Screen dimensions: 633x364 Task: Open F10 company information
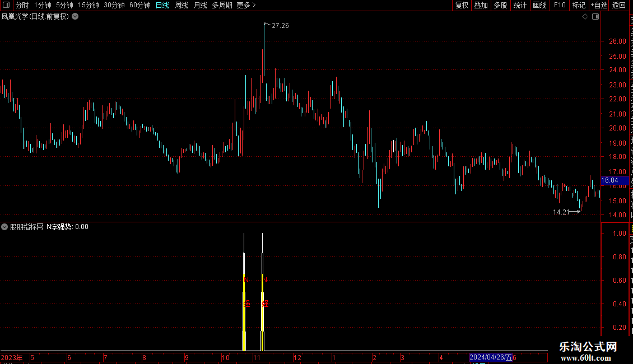(x=560, y=5)
